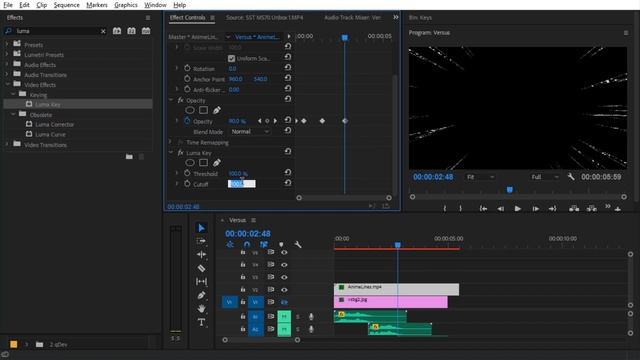Reset the Threshold parameter
Viewport: 640px width, 360px height.
click(288, 173)
